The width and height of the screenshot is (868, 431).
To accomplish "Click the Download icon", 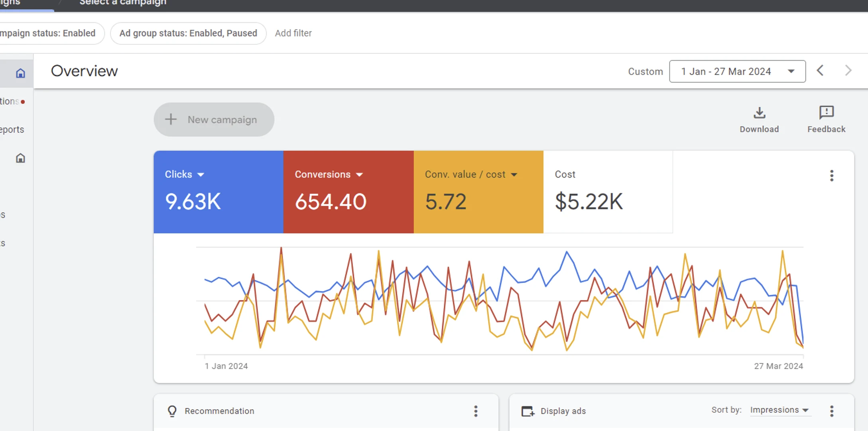I will [759, 113].
